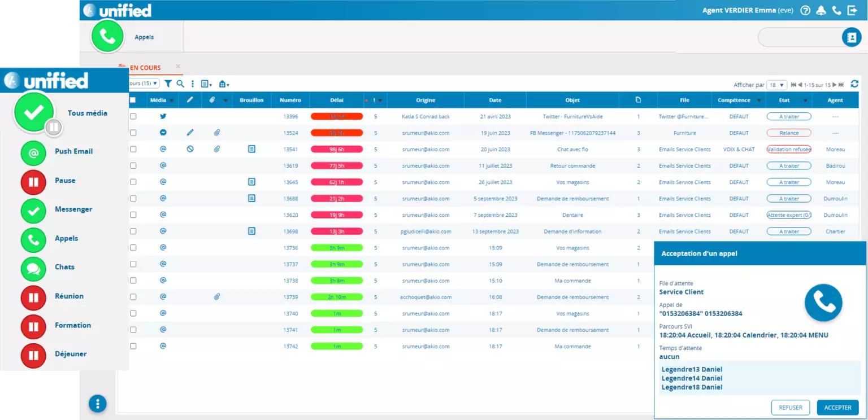Open the Afficher par page-size dropdown
Image resolution: width=868 pixels, height=420 pixels.
[x=776, y=85]
